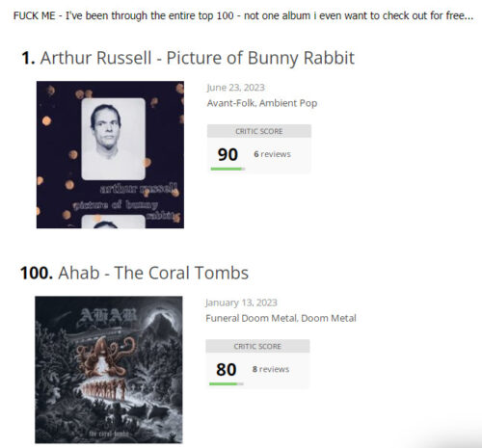Image resolution: width=482 pixels, height=448 pixels.
Task: Select the Avant-Folk genre link
Action: pyautogui.click(x=231, y=103)
